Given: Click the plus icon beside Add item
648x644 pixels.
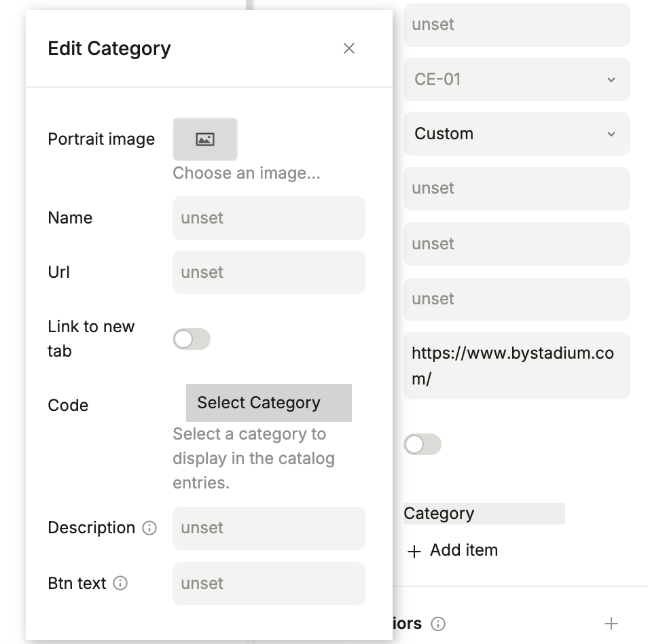Looking at the screenshot, I should tap(414, 552).
